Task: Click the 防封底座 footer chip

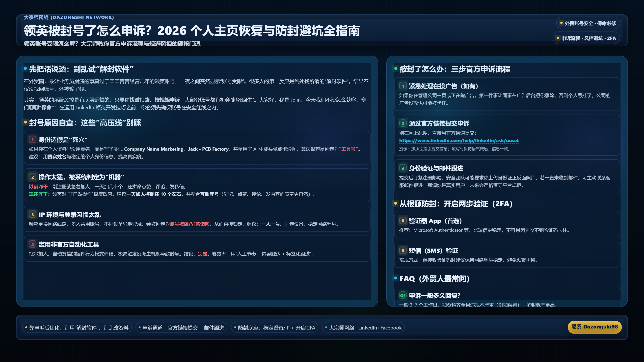Action: tap(275, 328)
